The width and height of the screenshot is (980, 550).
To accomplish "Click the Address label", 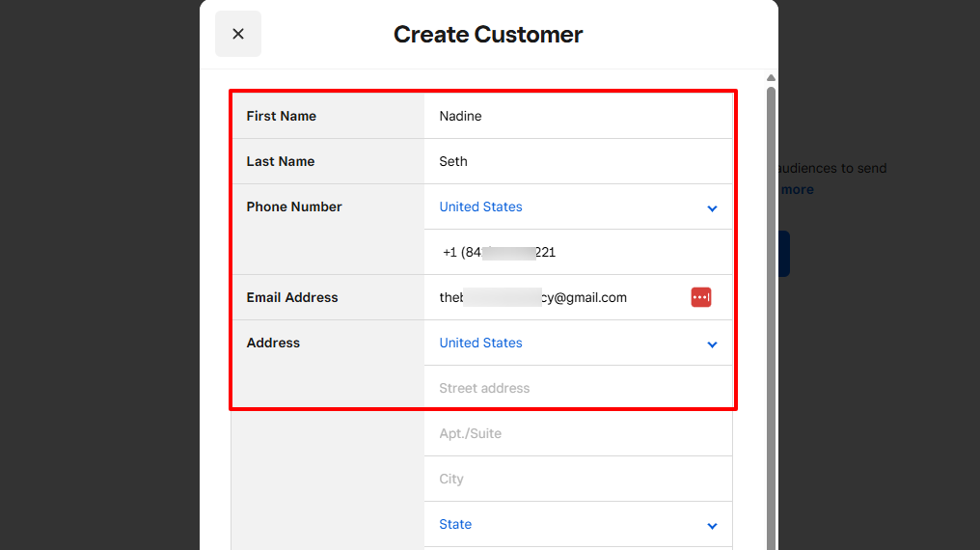I will pos(273,344).
